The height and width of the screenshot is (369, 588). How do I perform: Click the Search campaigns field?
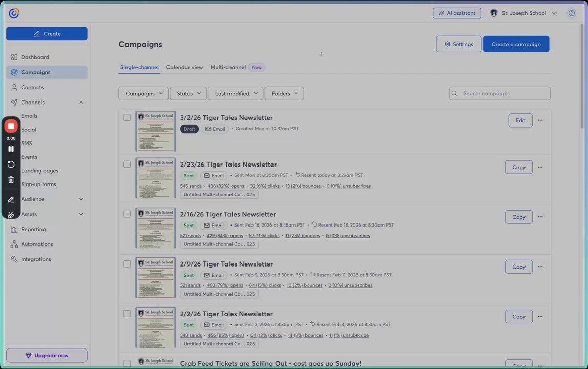(x=500, y=93)
